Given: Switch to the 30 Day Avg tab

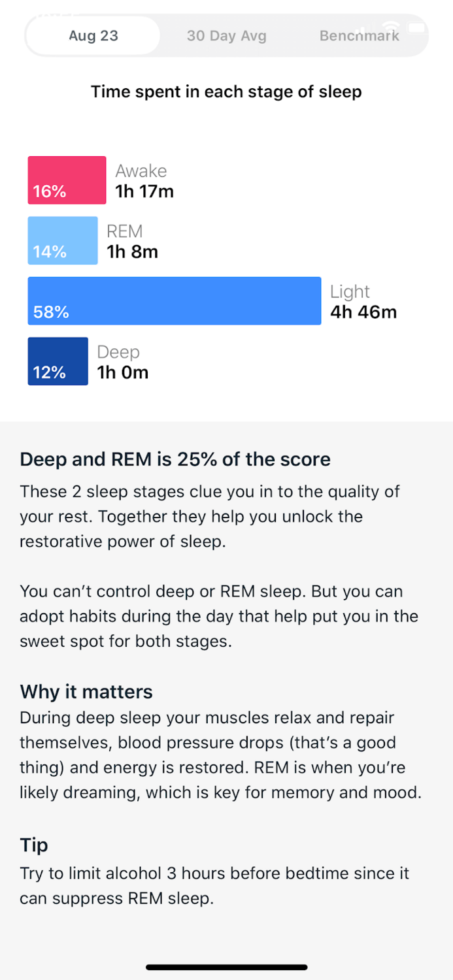Looking at the screenshot, I should (227, 36).
